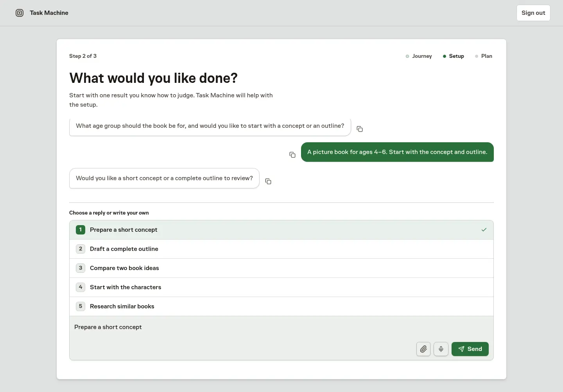The width and height of the screenshot is (563, 392).
Task: Go to the Plan step
Action: [x=484, y=56]
